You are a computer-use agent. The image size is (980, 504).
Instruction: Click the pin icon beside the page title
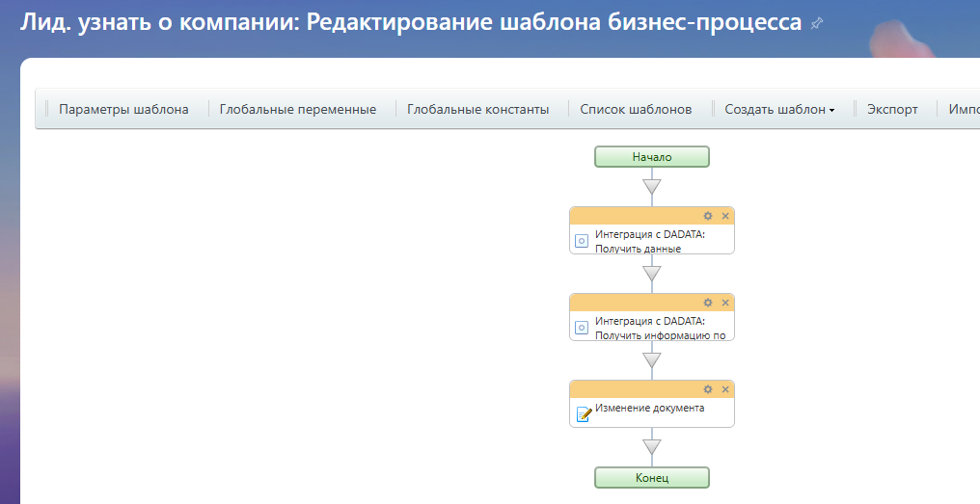point(818,23)
